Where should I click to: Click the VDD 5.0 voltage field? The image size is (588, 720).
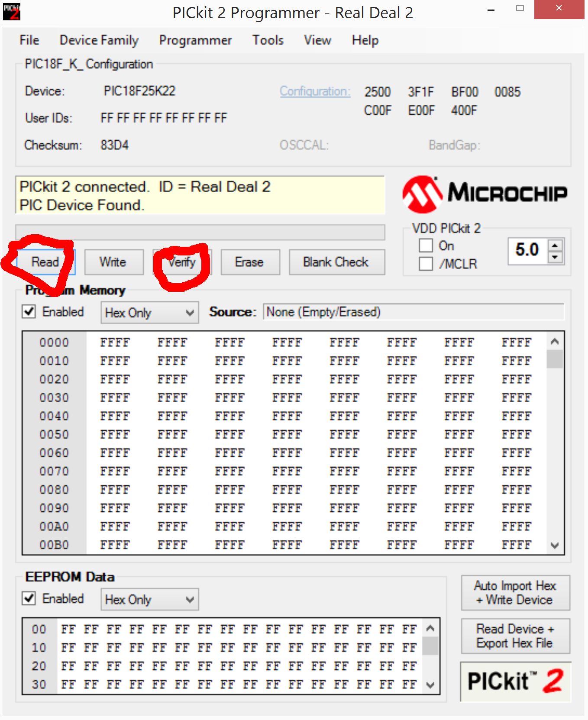tap(528, 250)
